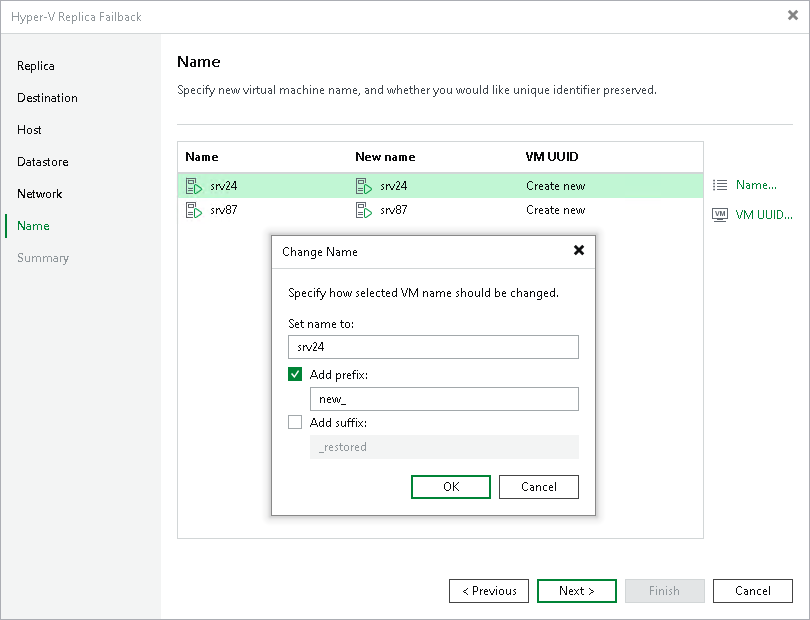The image size is (810, 620).
Task: Click the Add suffix label
Action: pos(338,423)
